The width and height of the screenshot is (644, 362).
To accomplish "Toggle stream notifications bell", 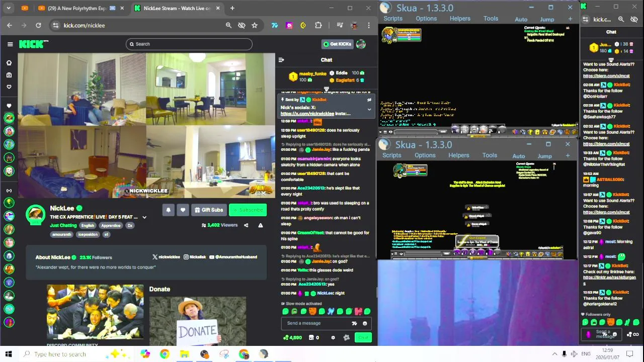I will coord(169,210).
